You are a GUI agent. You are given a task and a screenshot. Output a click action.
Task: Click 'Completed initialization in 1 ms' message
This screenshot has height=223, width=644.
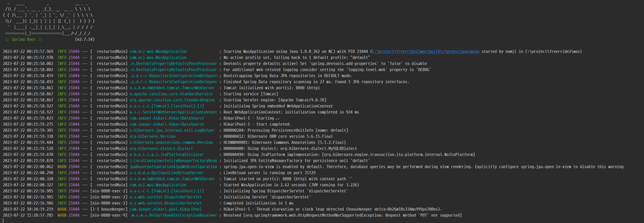click(258, 203)
